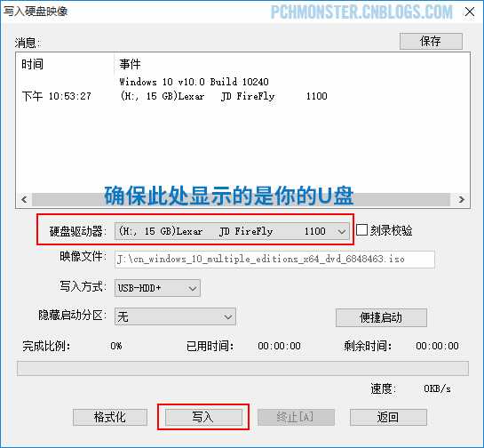Enable the 刻录校验 verify checkbox
484x448 pixels.
361,230
